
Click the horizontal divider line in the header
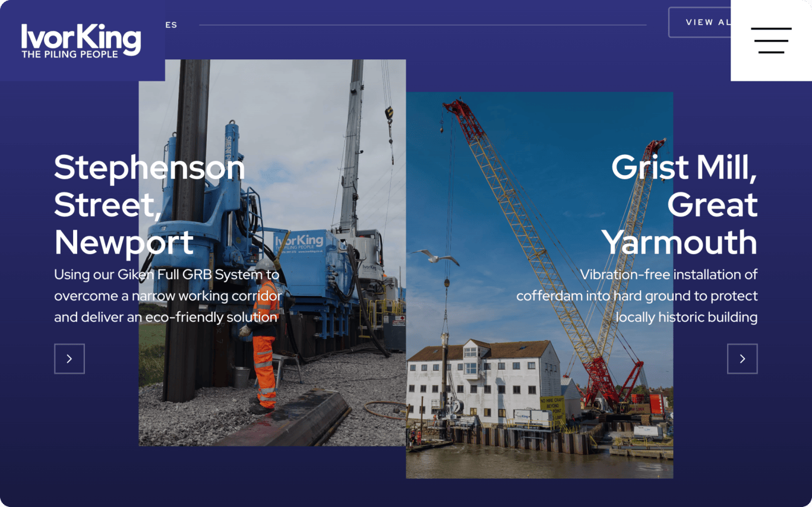pyautogui.click(x=422, y=25)
